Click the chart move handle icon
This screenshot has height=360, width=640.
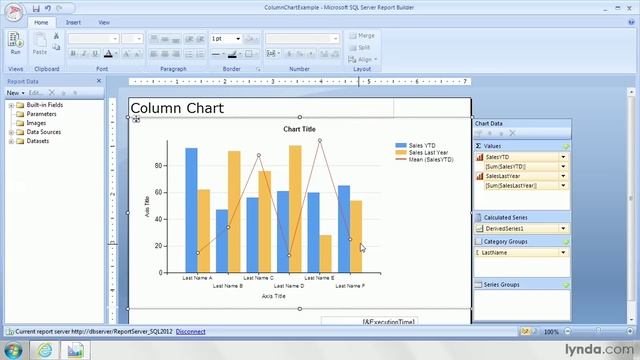(x=136, y=119)
